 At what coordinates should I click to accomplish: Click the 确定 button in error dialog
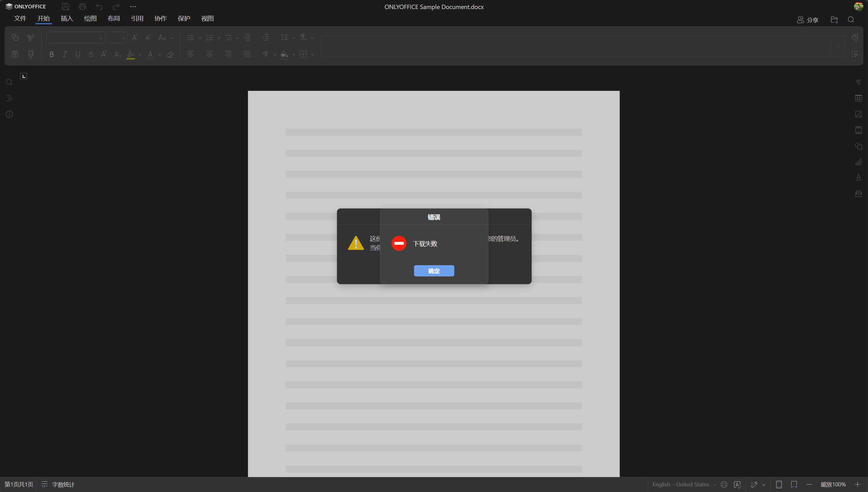[x=433, y=271]
